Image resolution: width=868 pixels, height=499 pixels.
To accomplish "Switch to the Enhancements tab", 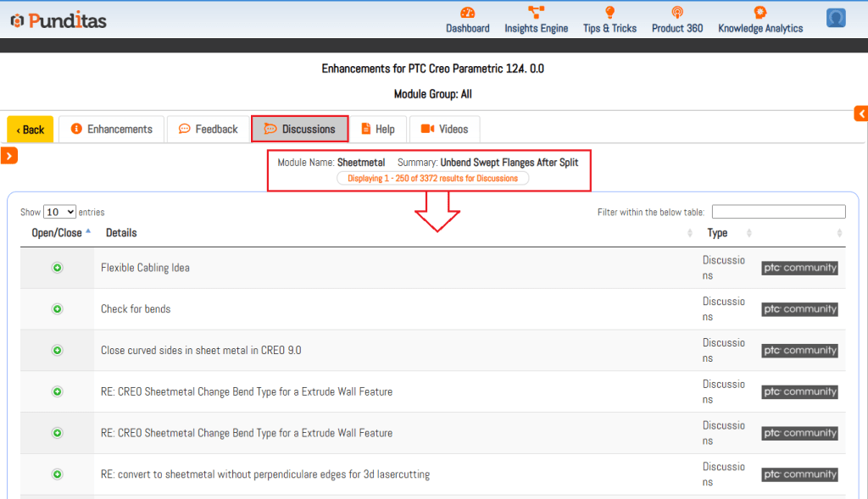I will pos(111,129).
